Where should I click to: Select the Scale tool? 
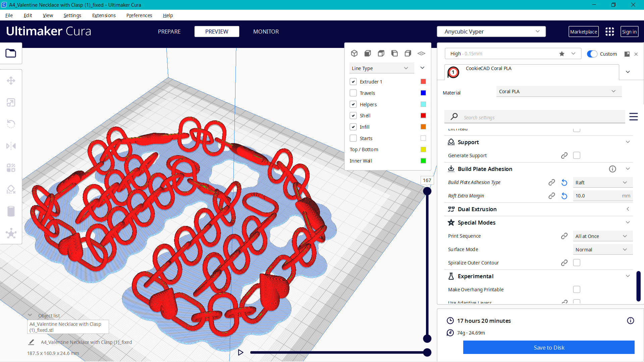[11, 103]
